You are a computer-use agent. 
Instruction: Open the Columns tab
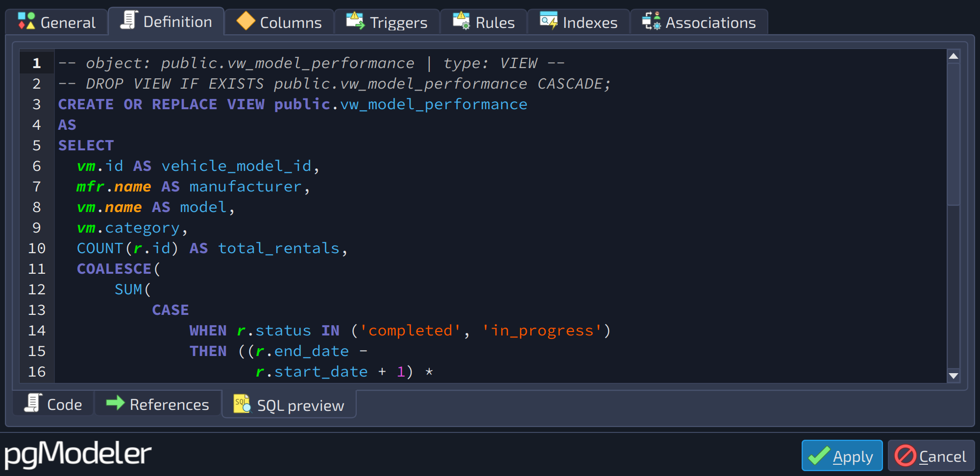(279, 22)
